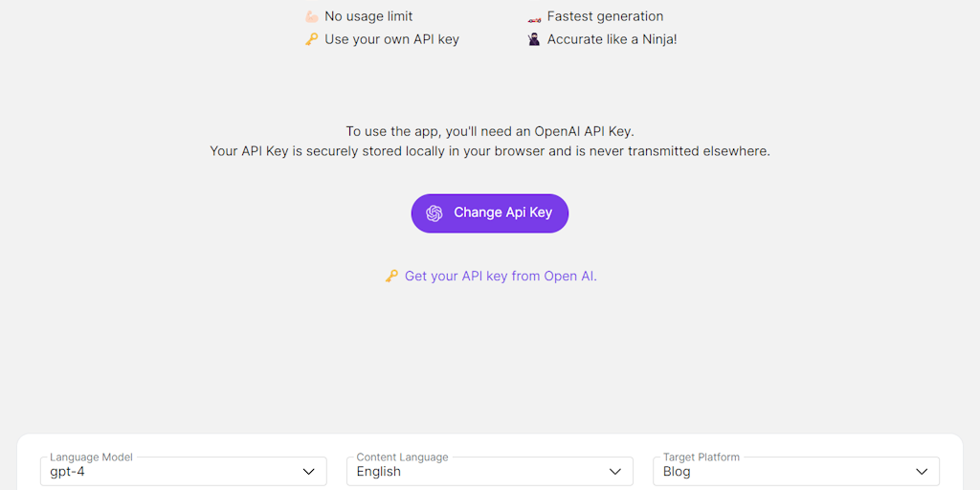Click the chevron arrow in the Target Platform field
The width and height of the screenshot is (980, 490).
[922, 472]
